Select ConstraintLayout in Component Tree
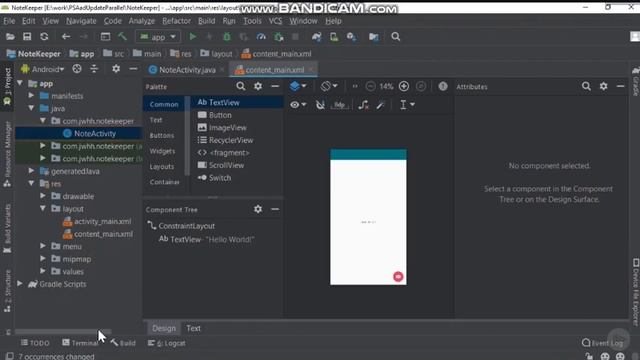Viewport: 640px width, 360px height. click(x=181, y=226)
